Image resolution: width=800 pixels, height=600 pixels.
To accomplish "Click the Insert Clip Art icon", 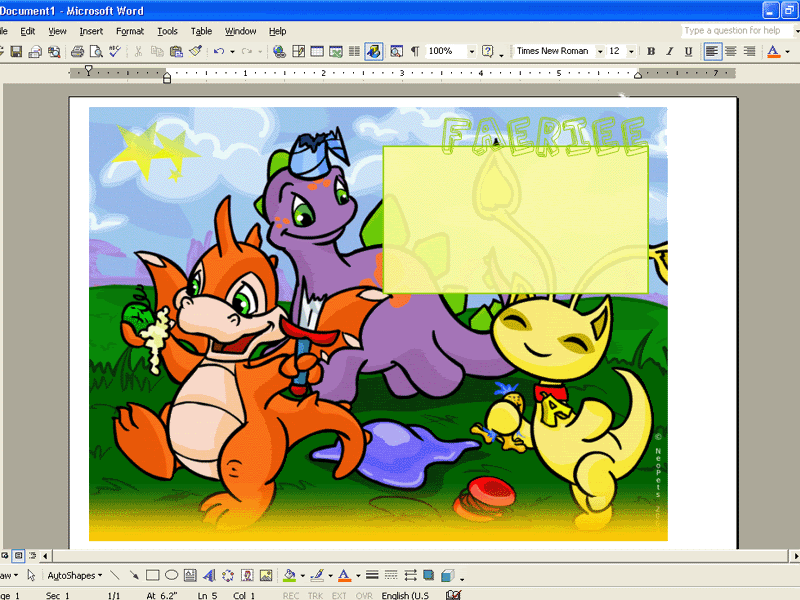I will [x=247, y=576].
